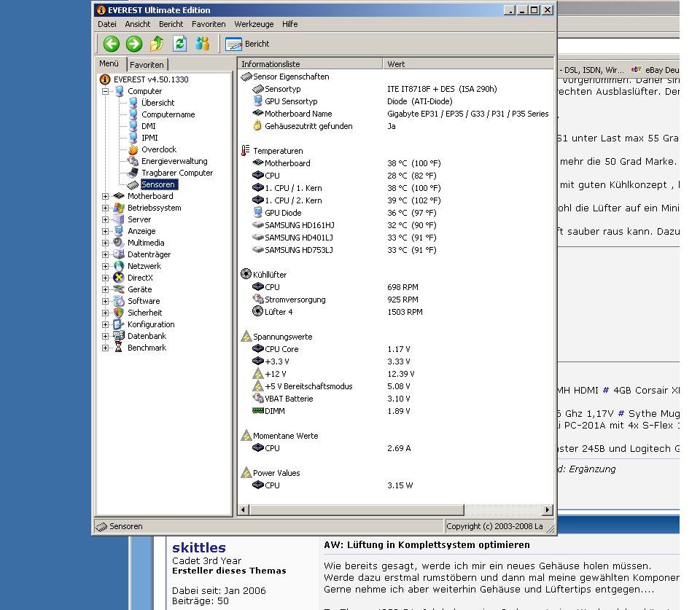The image size is (700, 610).
Task: Click the DIMM memory module icon
Action: [258, 410]
